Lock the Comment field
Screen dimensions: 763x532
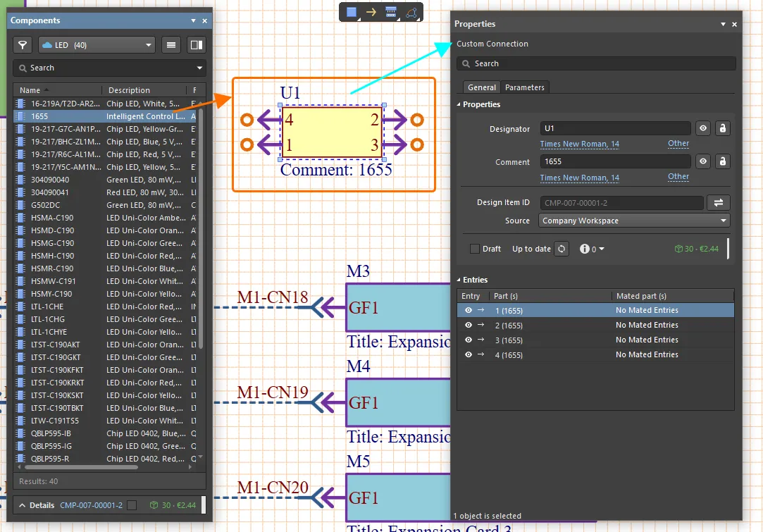[722, 161]
